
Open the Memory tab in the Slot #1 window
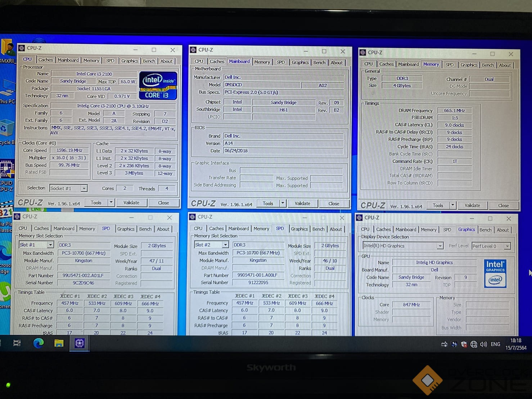(x=87, y=229)
